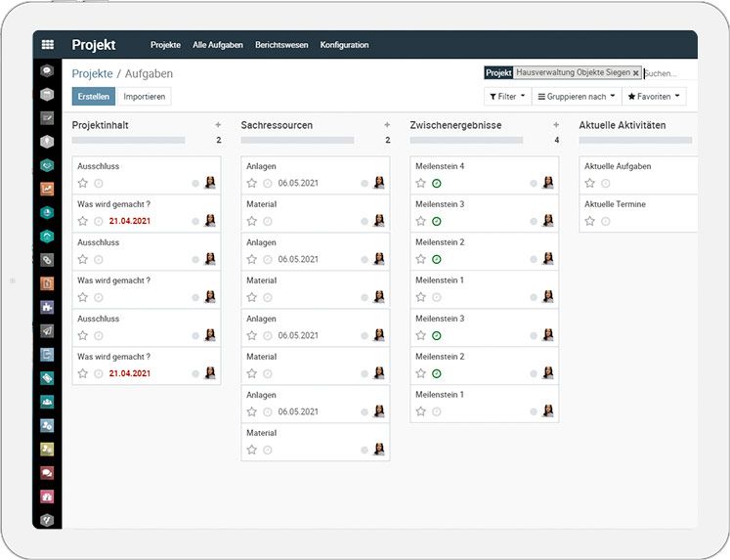The height and width of the screenshot is (560, 730).
Task: Open the teal house hexagon icon in sidebar
Action: click(47, 237)
